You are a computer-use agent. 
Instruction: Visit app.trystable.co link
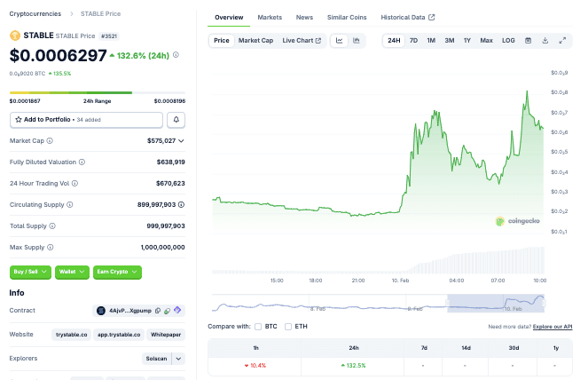[119, 335]
